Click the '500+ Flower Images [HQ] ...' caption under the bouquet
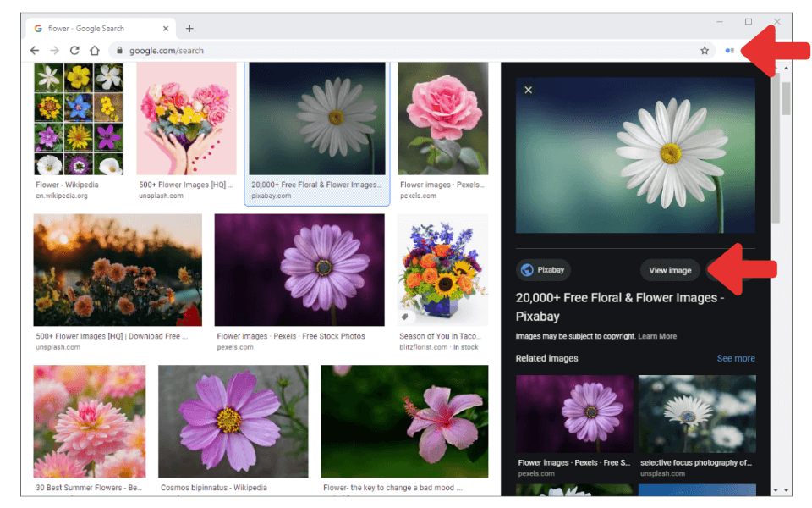This screenshot has height=508, width=812. click(186, 185)
